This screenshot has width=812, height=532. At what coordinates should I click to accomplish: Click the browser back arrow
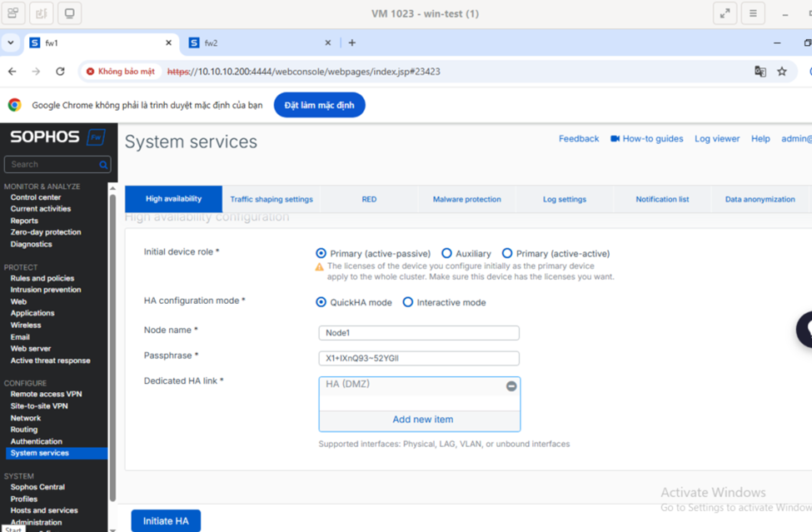12,72
